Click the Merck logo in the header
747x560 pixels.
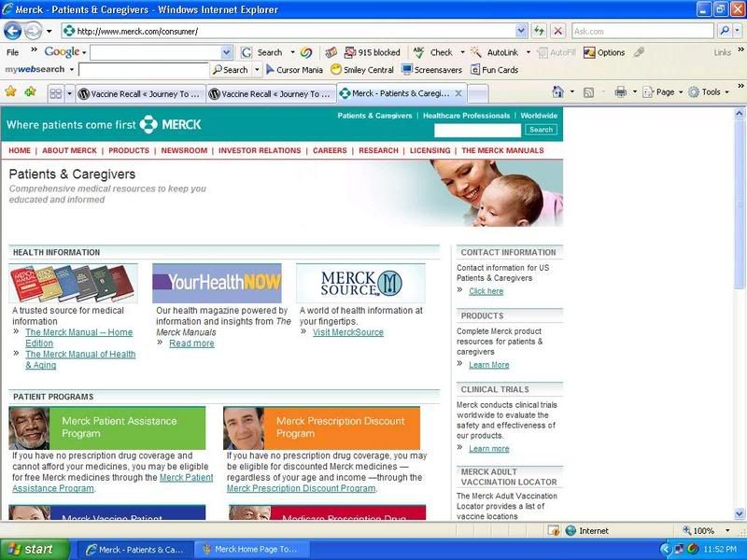[171, 125]
